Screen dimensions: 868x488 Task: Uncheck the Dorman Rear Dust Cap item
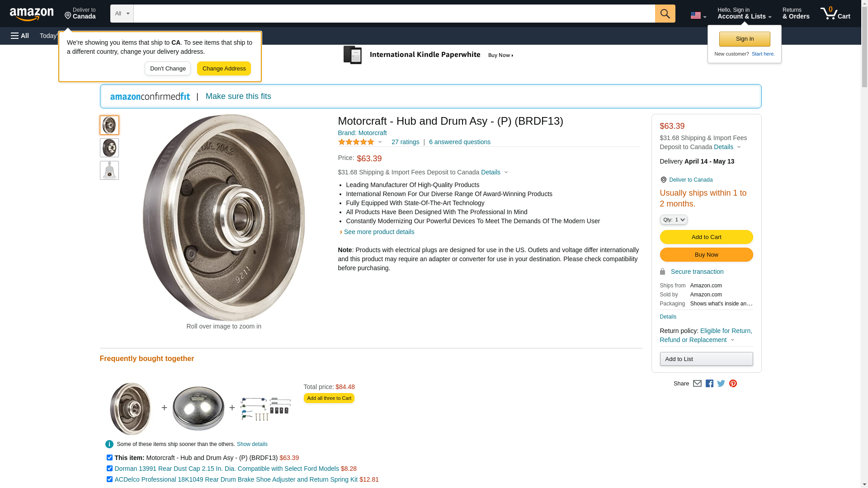[109, 469]
